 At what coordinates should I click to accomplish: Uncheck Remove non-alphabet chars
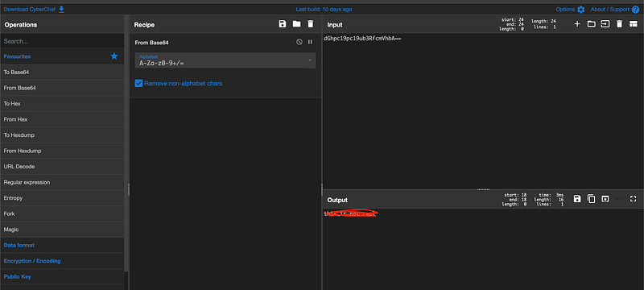click(138, 84)
